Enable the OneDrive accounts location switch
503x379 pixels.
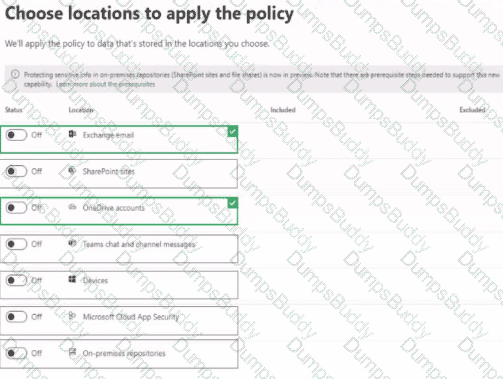pyautogui.click(x=16, y=208)
